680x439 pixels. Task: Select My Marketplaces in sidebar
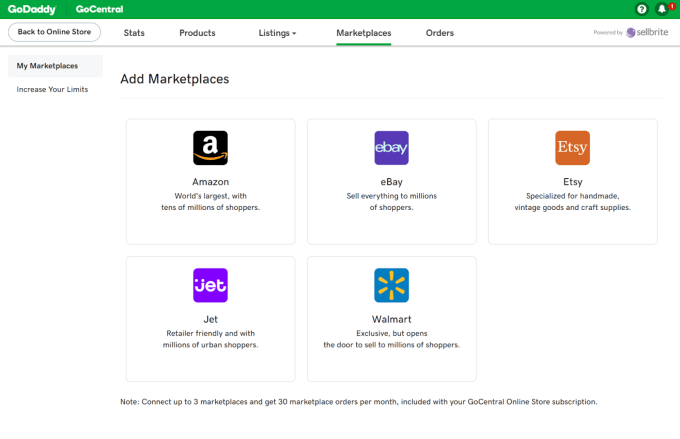coord(47,66)
